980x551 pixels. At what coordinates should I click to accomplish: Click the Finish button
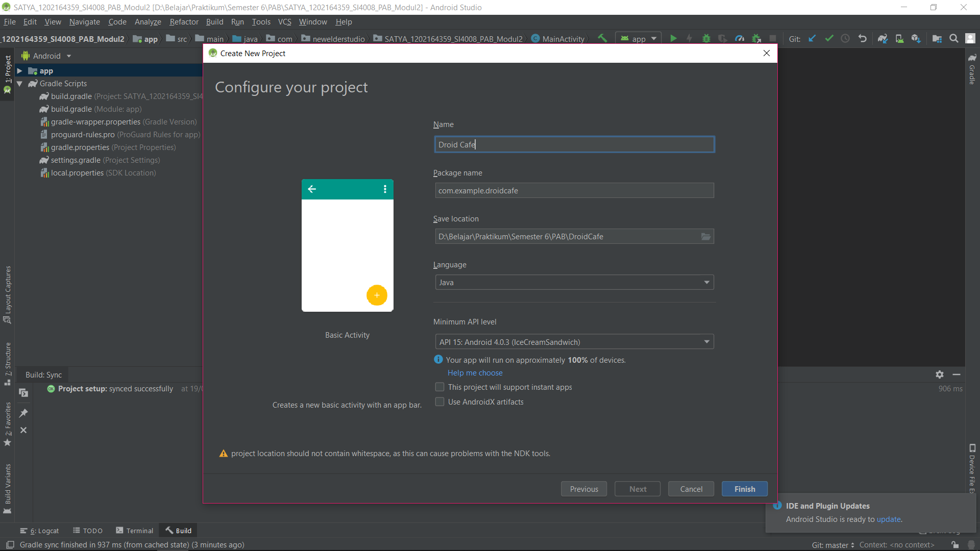tap(745, 489)
